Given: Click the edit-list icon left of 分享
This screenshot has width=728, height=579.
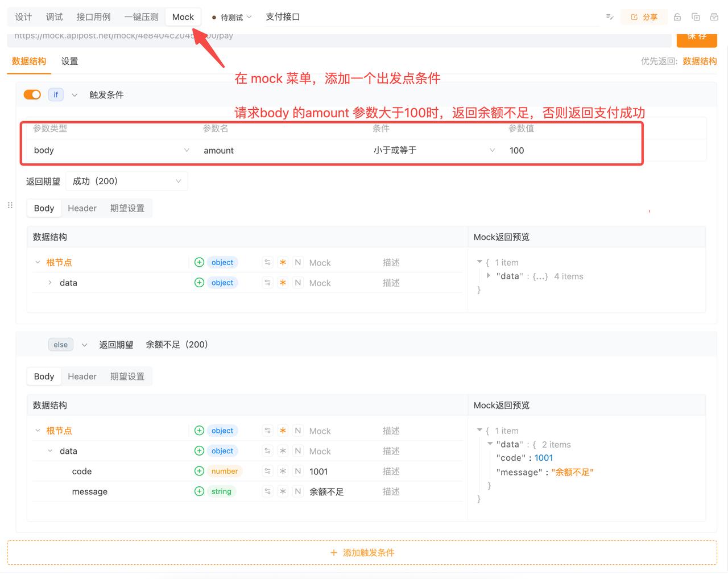Looking at the screenshot, I should click(x=610, y=17).
